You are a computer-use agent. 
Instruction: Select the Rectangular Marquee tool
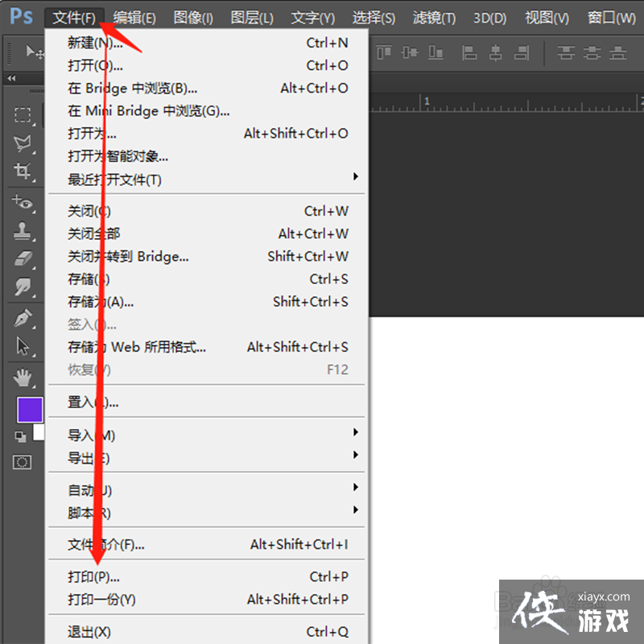click(x=23, y=115)
